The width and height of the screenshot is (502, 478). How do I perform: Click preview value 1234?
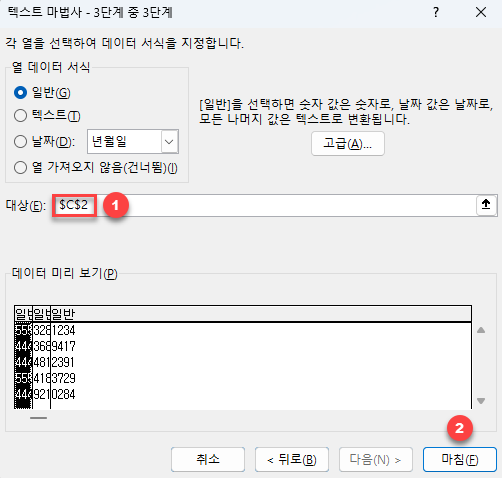pos(63,330)
